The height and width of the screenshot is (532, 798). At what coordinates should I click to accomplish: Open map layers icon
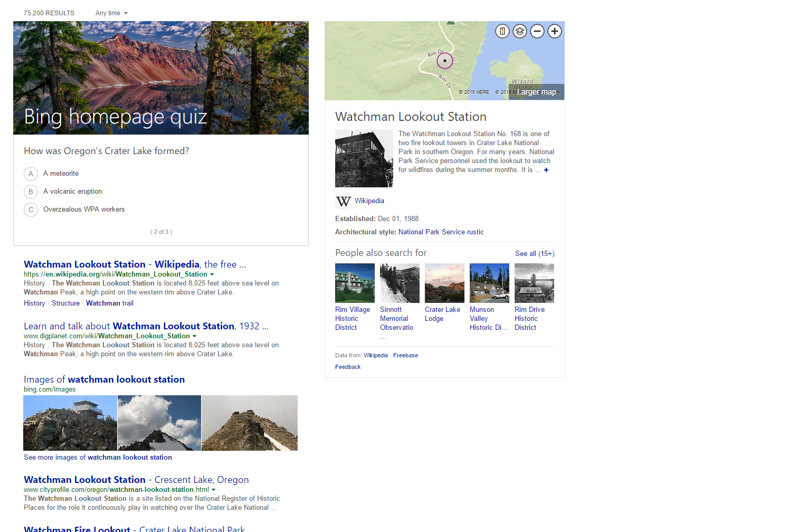tap(520, 31)
